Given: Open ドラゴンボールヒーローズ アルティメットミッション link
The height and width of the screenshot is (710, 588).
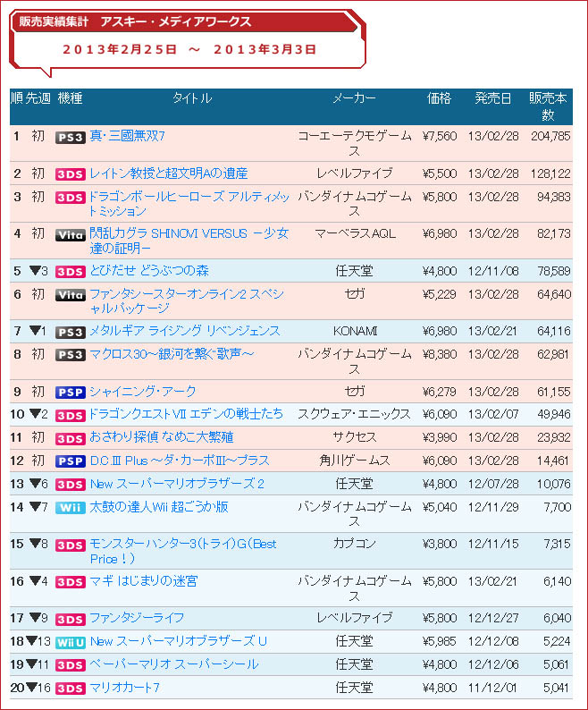Looking at the screenshot, I should [189, 204].
